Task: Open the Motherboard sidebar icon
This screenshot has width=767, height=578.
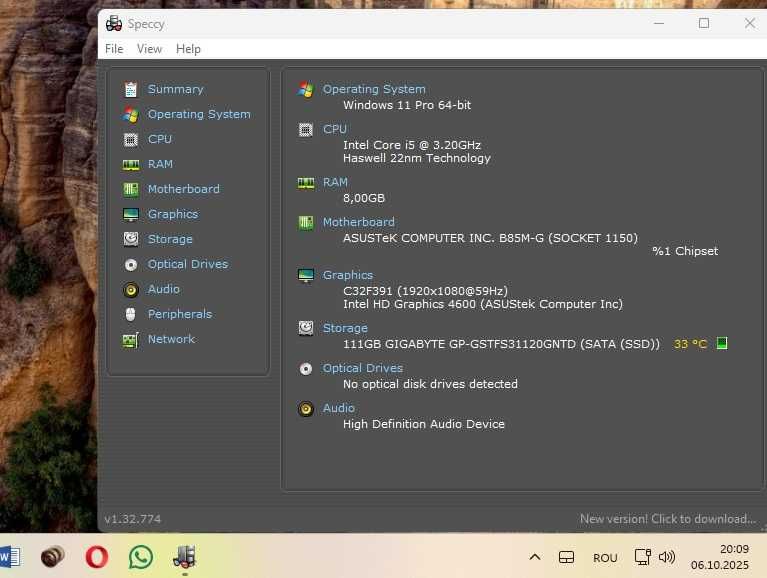Action: tap(131, 189)
